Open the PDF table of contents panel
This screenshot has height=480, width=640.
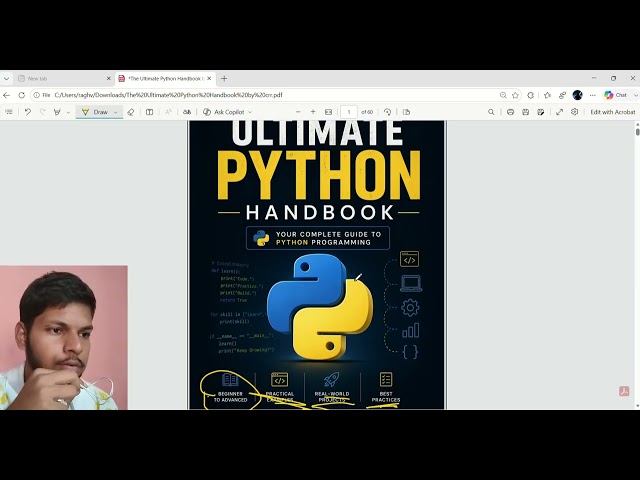(9, 112)
